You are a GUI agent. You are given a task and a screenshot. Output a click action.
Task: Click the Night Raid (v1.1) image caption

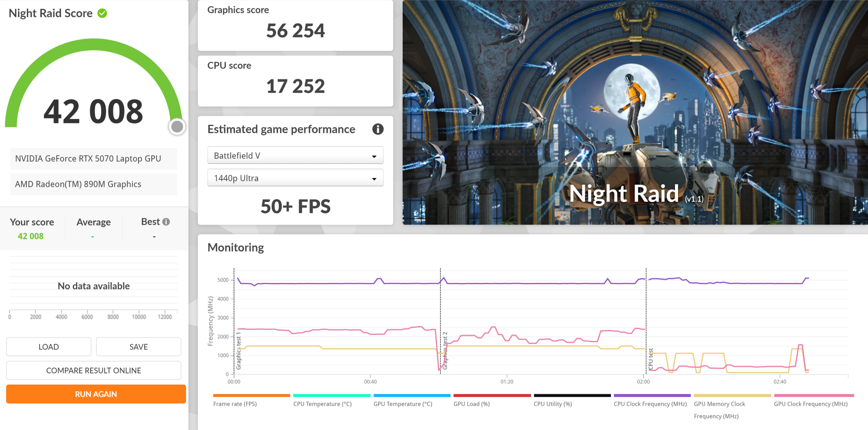point(636,194)
